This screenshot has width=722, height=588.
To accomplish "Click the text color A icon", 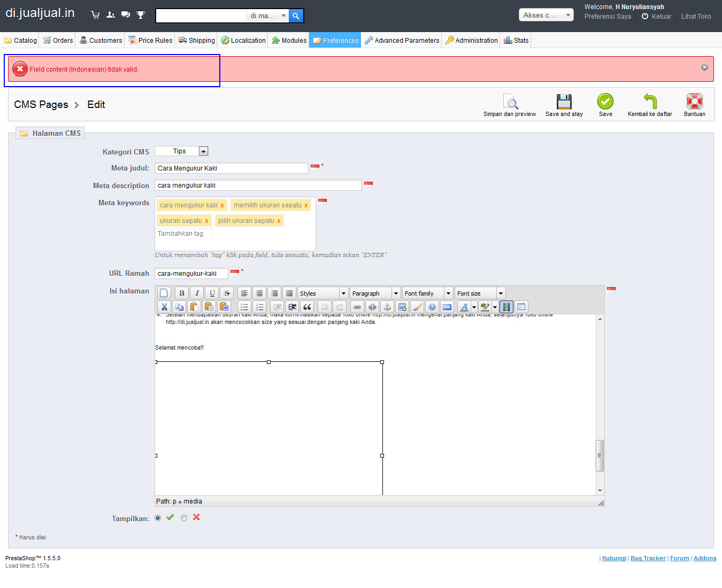I will pyautogui.click(x=464, y=307).
